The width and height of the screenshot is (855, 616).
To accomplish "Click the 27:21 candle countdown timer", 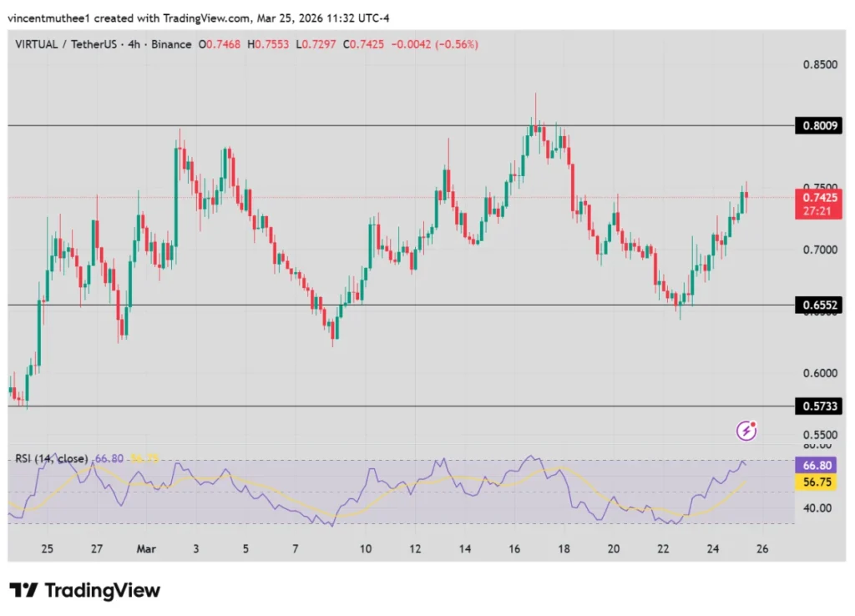I will (x=818, y=212).
